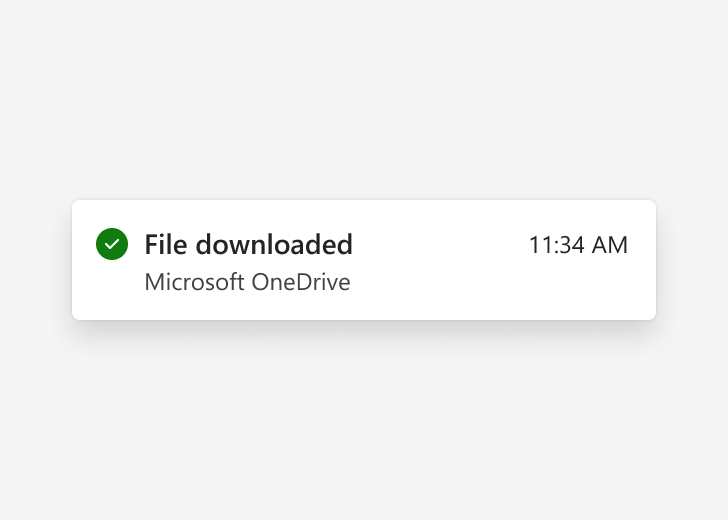Click the word "OneDrive" in the subtitle
The width and height of the screenshot is (728, 520).
click(x=301, y=282)
